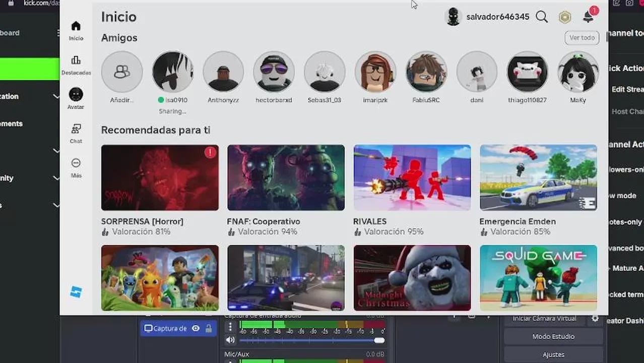Click the Mic/Aux label in OBS mixer
This screenshot has height=363, width=644.
237,354
